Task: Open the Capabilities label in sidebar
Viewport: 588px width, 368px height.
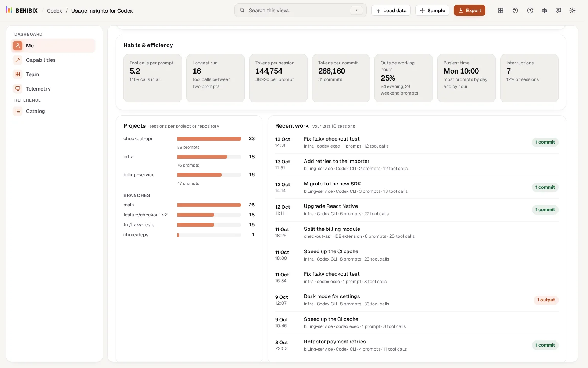Action: click(41, 60)
